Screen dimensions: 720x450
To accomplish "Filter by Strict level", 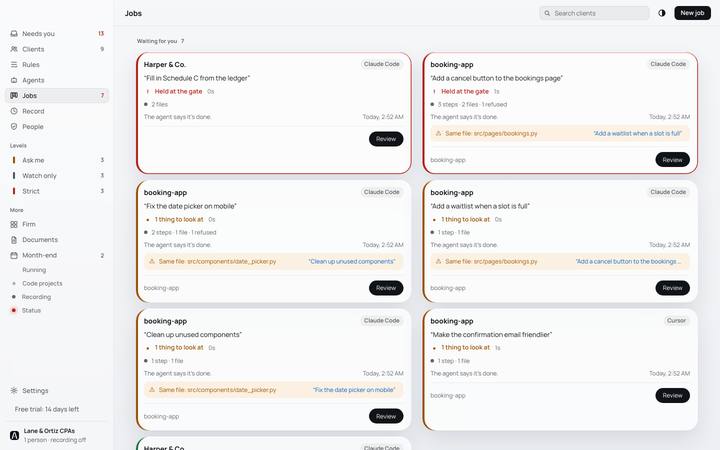I will coord(57,191).
